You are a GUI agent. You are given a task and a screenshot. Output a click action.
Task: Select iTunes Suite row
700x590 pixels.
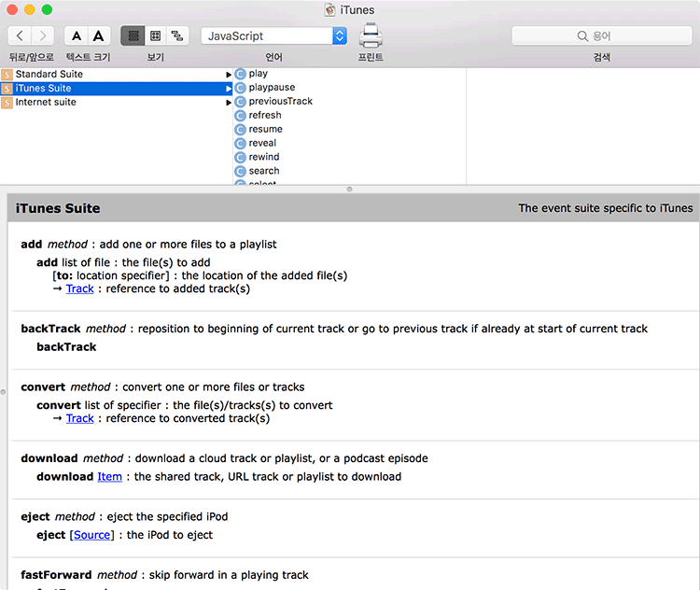(x=116, y=88)
